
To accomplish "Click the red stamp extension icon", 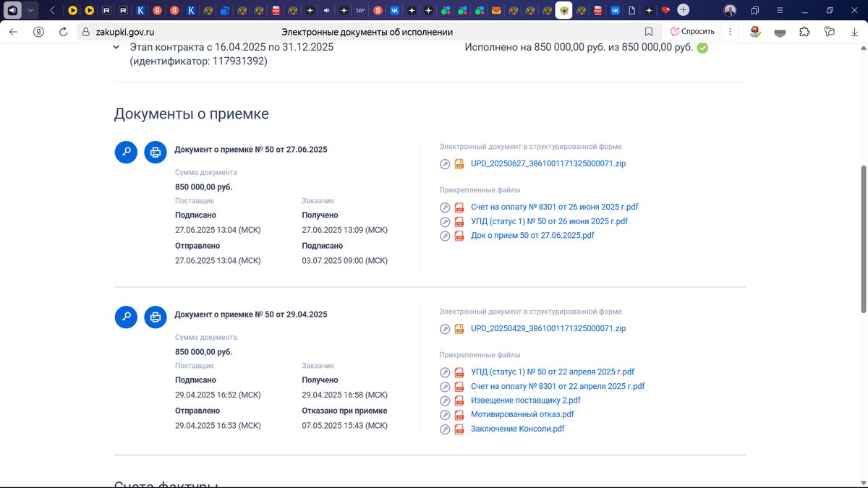I will 756,32.
